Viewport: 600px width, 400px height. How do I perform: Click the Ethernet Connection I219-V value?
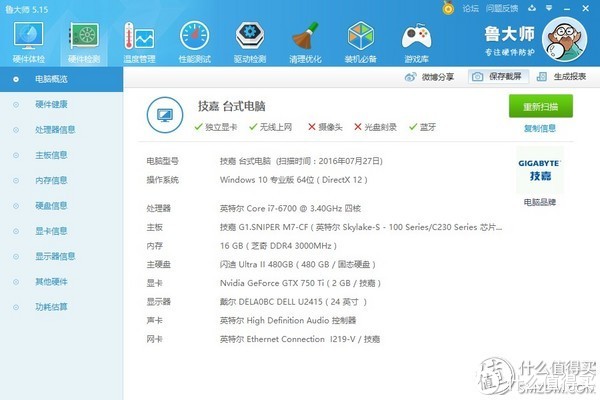pyautogui.click(x=300, y=339)
